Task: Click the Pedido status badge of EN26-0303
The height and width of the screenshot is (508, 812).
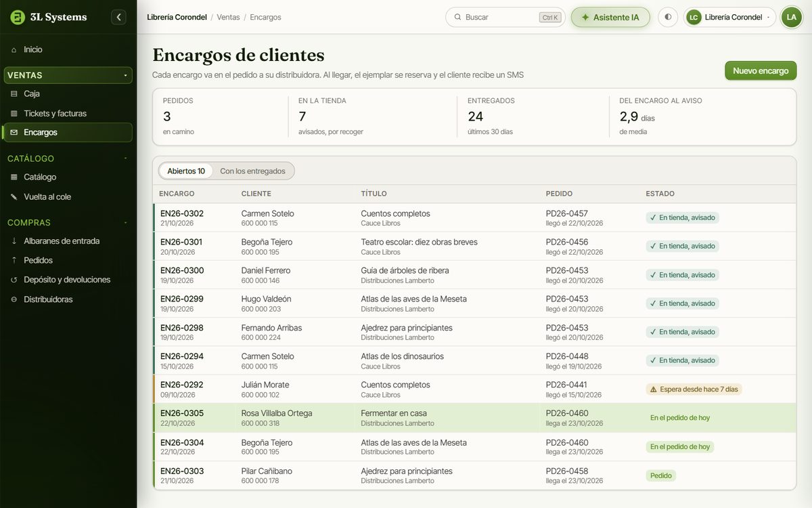Action: coord(660,475)
